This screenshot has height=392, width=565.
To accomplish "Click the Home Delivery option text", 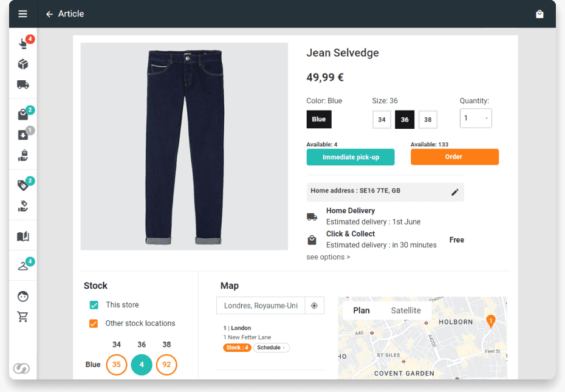I will [x=373, y=216].
